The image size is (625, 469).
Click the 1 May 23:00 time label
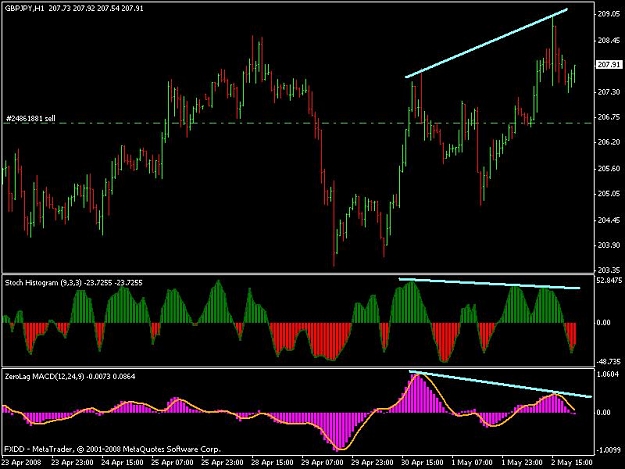pyautogui.click(x=522, y=463)
